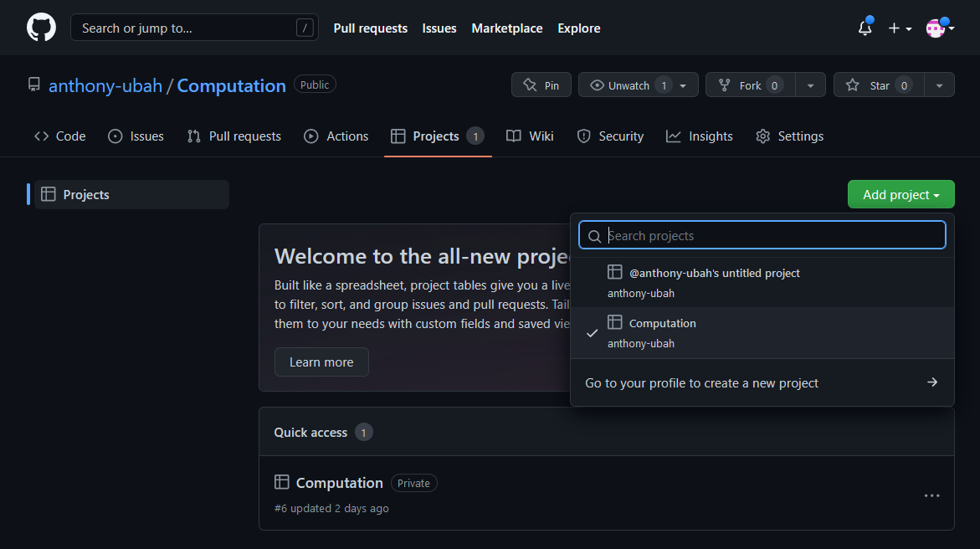Open the user avatar menu
Viewport: 980px width, 549px height.
tap(940, 28)
